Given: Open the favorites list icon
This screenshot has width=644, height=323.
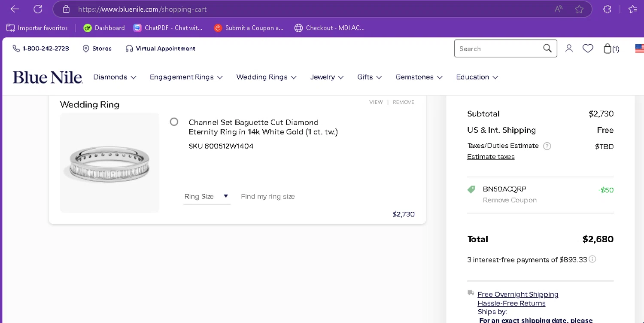Looking at the screenshot, I should pyautogui.click(x=632, y=9).
